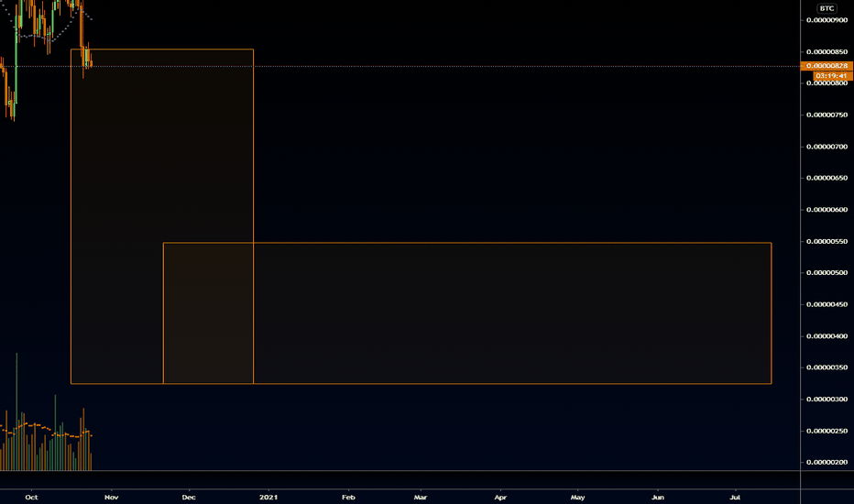Select the wide orange rectangle's right border

point(772,313)
